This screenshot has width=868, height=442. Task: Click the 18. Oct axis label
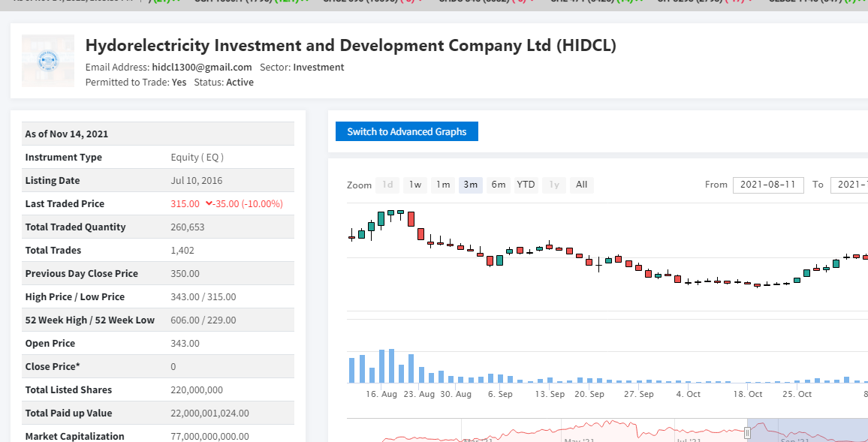point(747,394)
